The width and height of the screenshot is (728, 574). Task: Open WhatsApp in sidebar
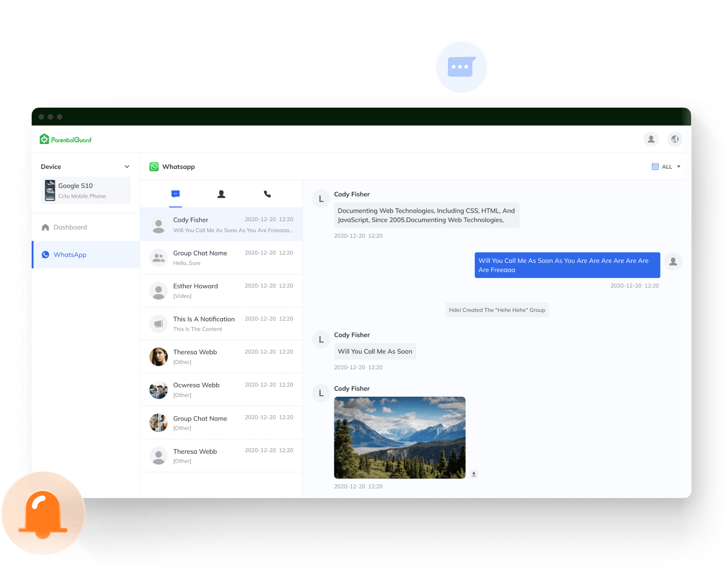click(70, 255)
